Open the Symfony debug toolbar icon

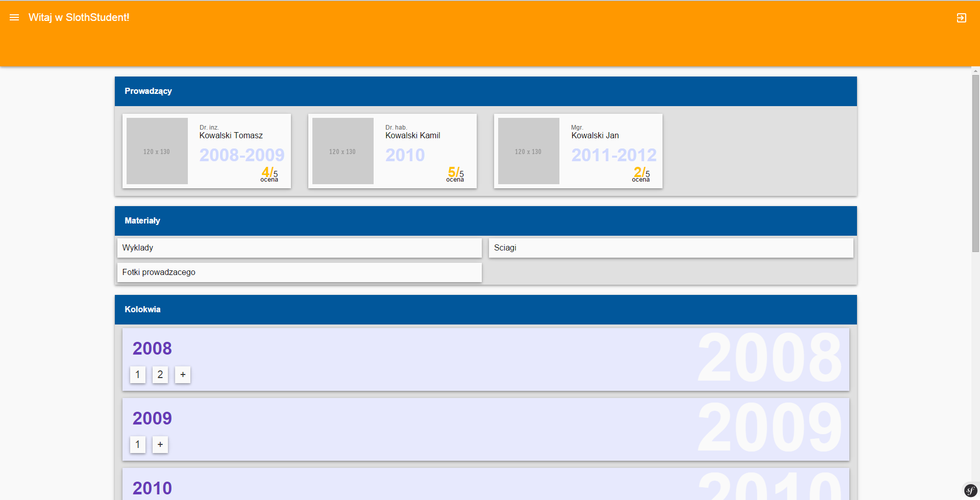[x=970, y=490]
